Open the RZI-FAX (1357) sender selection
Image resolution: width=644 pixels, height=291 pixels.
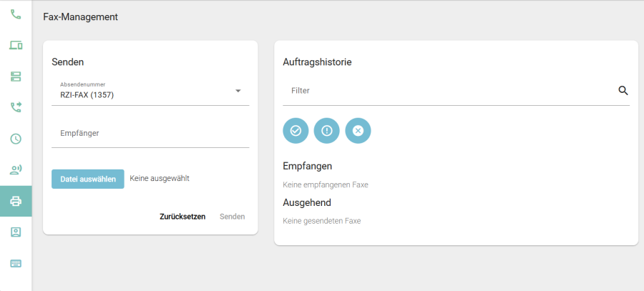click(143, 94)
